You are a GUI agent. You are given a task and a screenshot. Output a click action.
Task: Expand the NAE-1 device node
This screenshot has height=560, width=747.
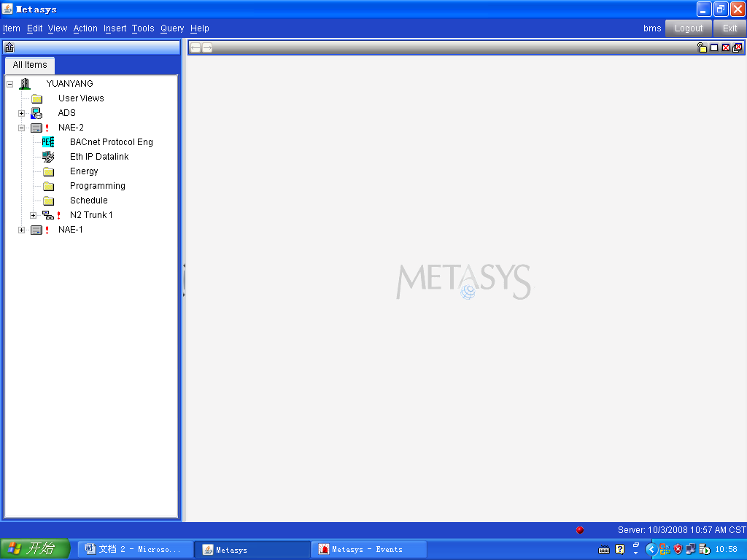(22, 230)
